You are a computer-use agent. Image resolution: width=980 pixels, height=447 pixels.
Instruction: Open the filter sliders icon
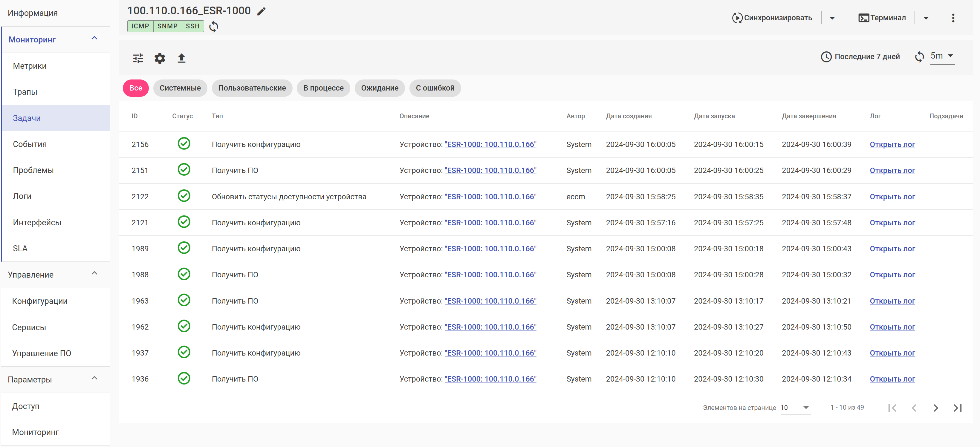coord(138,58)
